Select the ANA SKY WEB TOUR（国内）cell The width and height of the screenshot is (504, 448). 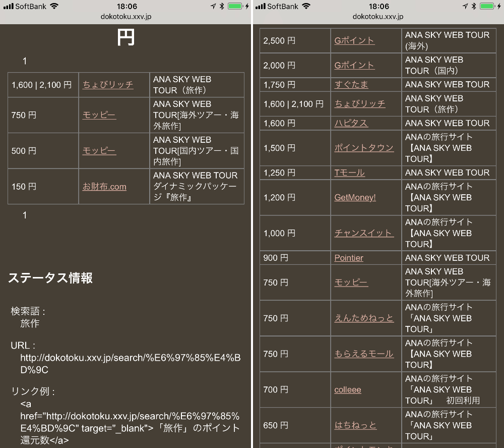point(449,66)
